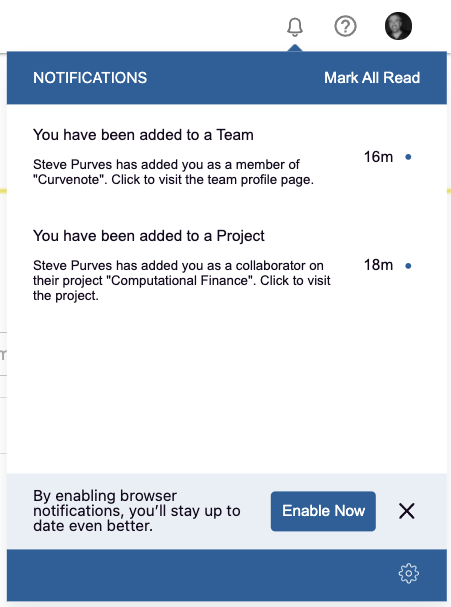Open the added to a Team notification
This screenshot has height=607, width=451.
click(227, 157)
